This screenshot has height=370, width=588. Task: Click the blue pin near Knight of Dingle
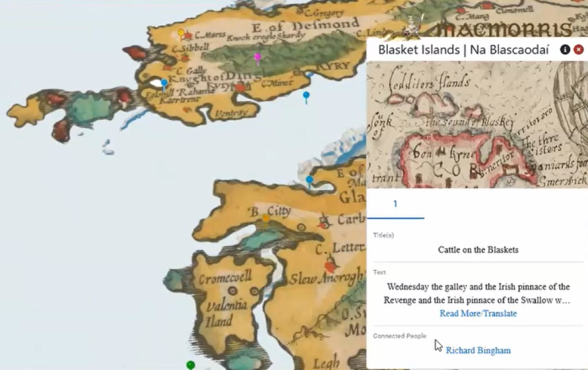(165, 84)
